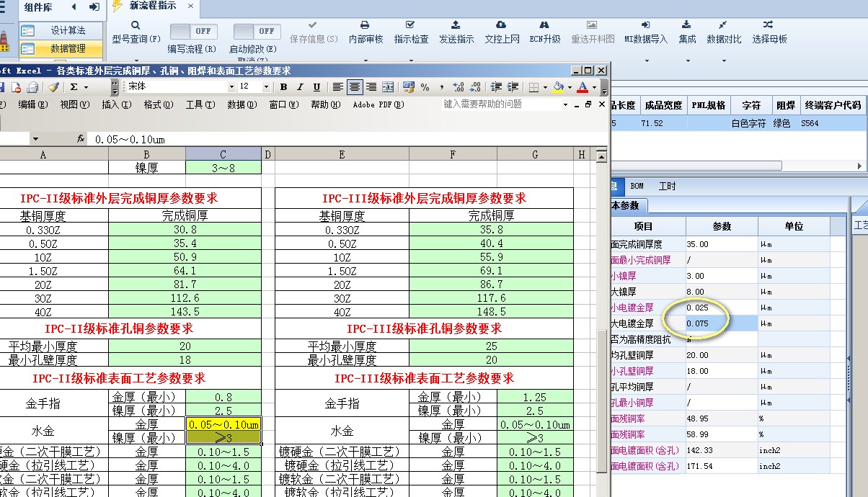Viewport: 868px width, 497px height.
Task: Click Excel center alignment icon
Action: point(354,87)
